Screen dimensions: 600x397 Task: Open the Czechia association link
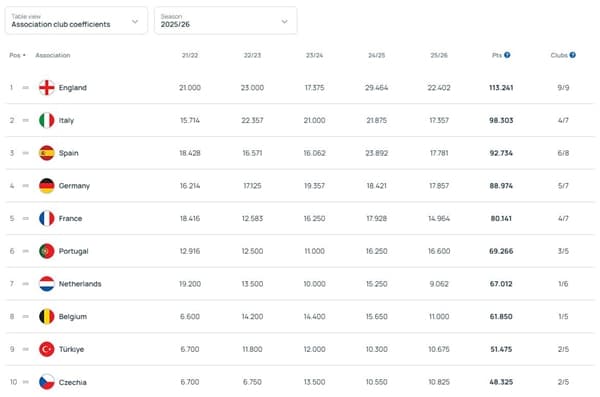pyautogui.click(x=73, y=382)
